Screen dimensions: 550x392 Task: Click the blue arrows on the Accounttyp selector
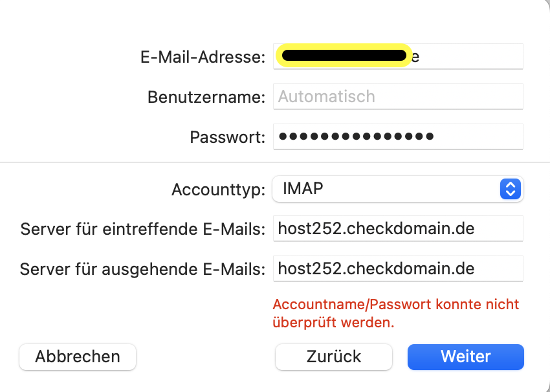(x=510, y=190)
